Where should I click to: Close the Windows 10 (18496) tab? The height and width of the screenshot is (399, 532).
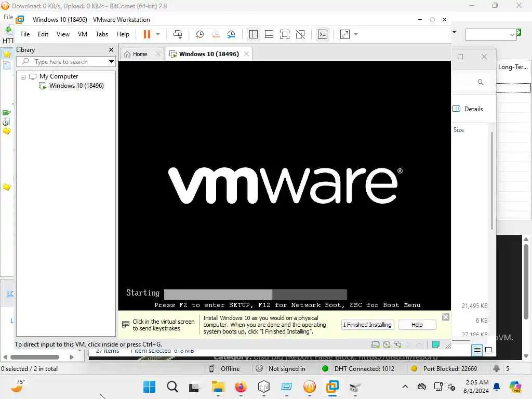(246, 54)
